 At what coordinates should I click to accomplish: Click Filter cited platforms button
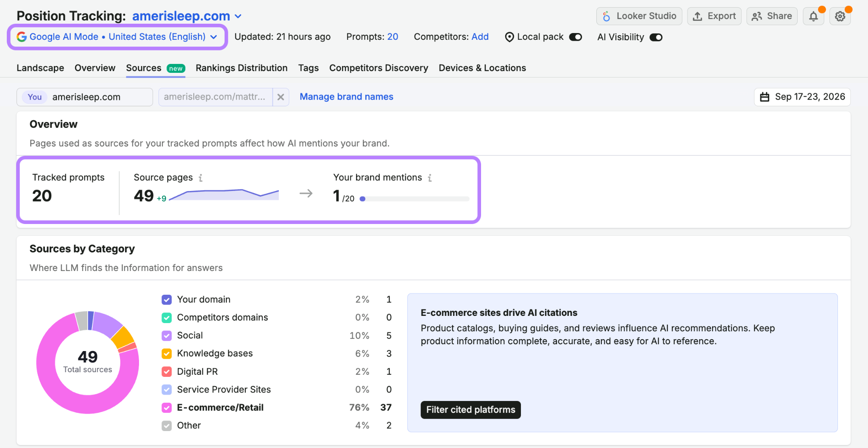(x=470, y=410)
